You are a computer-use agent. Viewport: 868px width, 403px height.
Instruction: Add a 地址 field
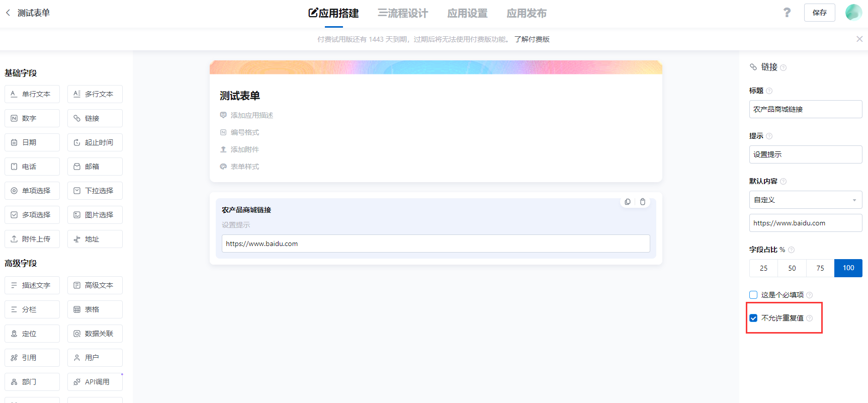[x=95, y=239]
